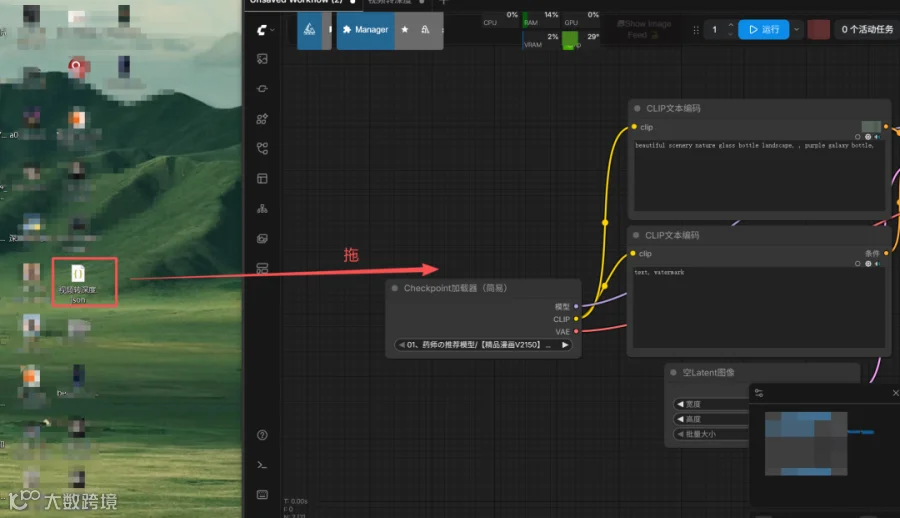
Task: Click the green GPU temperature monitor
Action: pos(580,41)
